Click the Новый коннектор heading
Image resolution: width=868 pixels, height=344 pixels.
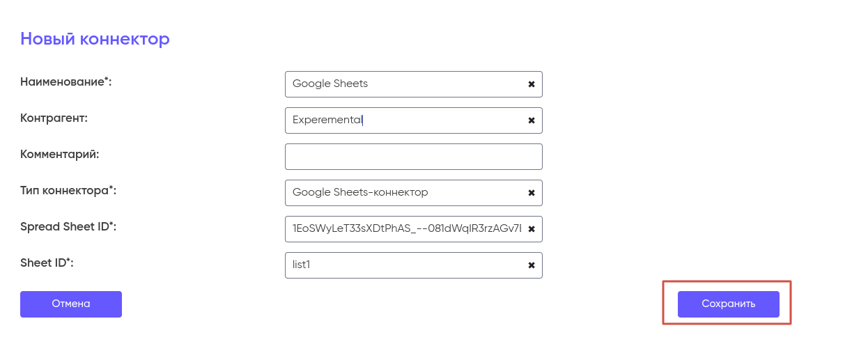[x=95, y=39]
